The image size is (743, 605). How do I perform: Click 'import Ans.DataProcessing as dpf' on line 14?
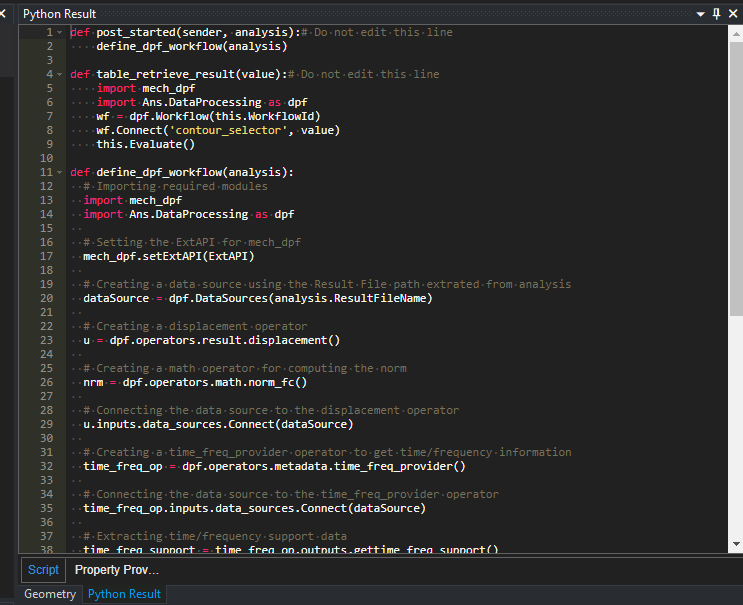tap(189, 215)
